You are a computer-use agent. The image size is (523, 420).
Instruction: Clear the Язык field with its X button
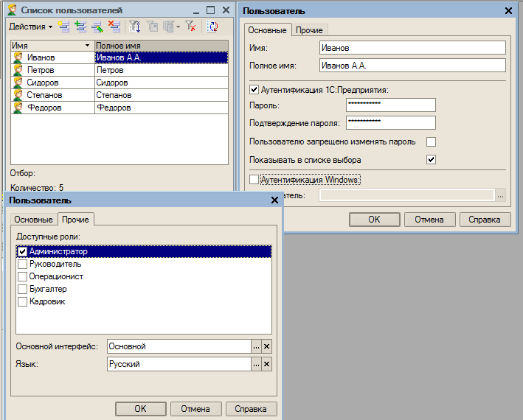click(267, 364)
